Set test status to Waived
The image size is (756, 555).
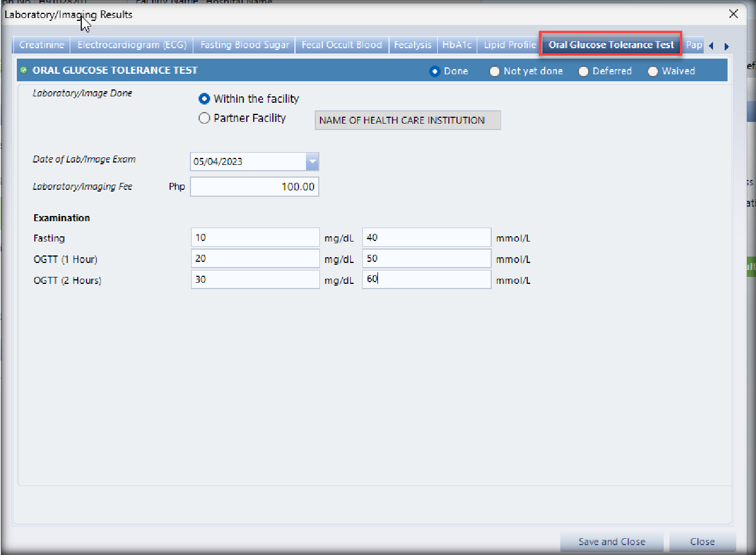pyautogui.click(x=653, y=71)
